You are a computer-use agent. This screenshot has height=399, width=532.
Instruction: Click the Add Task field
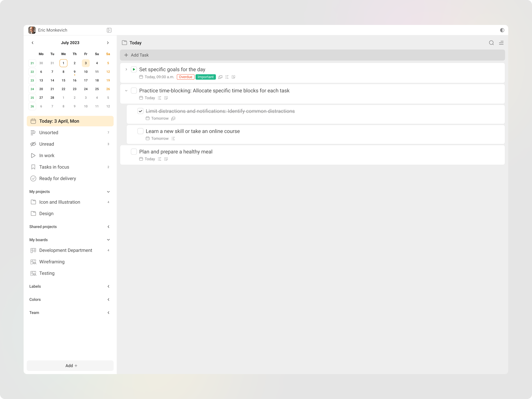(x=139, y=55)
